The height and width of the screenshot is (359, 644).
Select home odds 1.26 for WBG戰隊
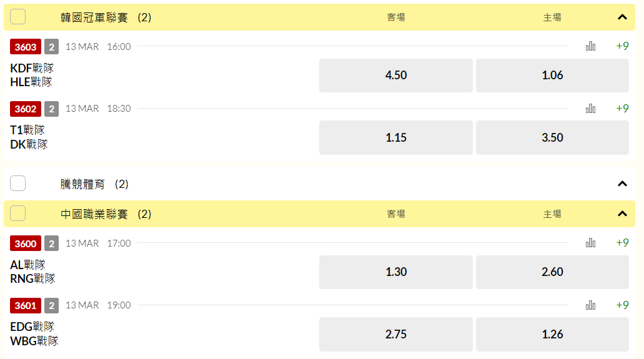(552, 335)
